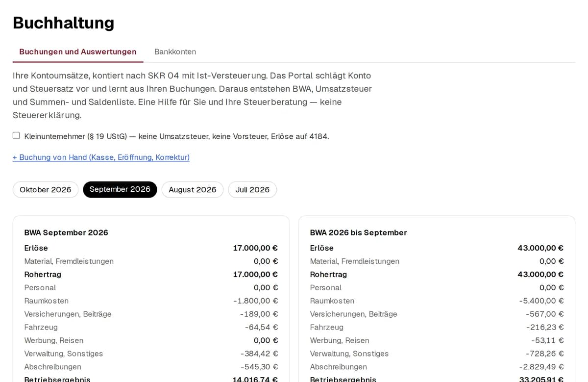This screenshot has width=588, height=382.
Task: Open the Buchungen und Auswertungen tab
Action: click(78, 51)
